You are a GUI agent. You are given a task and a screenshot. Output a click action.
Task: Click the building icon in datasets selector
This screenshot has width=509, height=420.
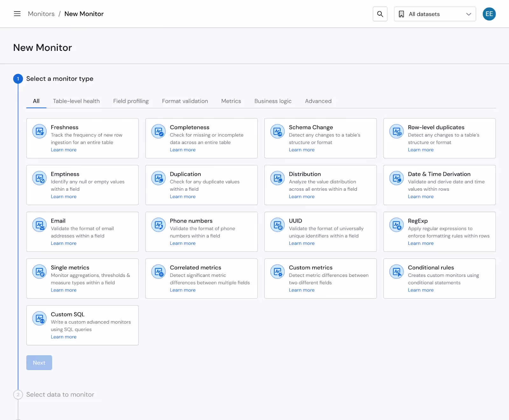click(401, 14)
